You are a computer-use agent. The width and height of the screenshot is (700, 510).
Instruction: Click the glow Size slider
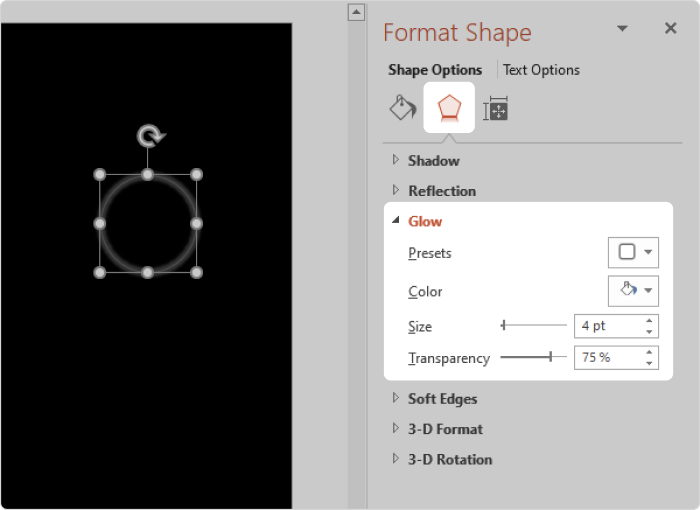(x=533, y=326)
